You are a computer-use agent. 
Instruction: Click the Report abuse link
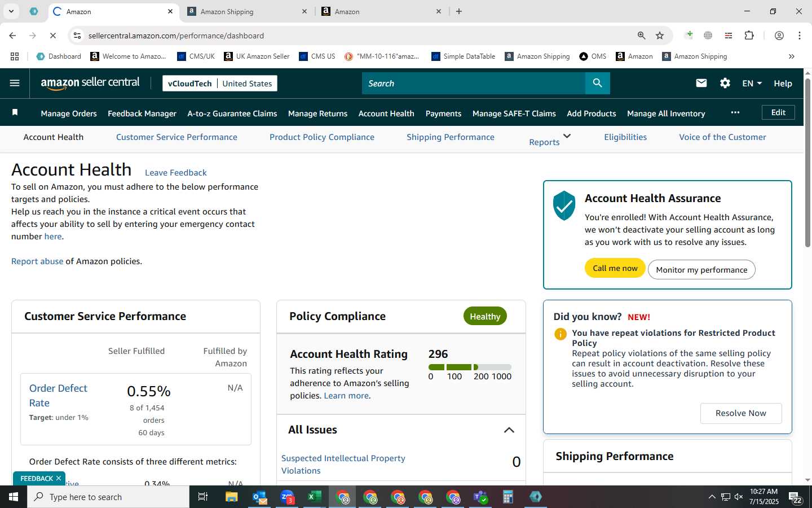[x=37, y=261]
